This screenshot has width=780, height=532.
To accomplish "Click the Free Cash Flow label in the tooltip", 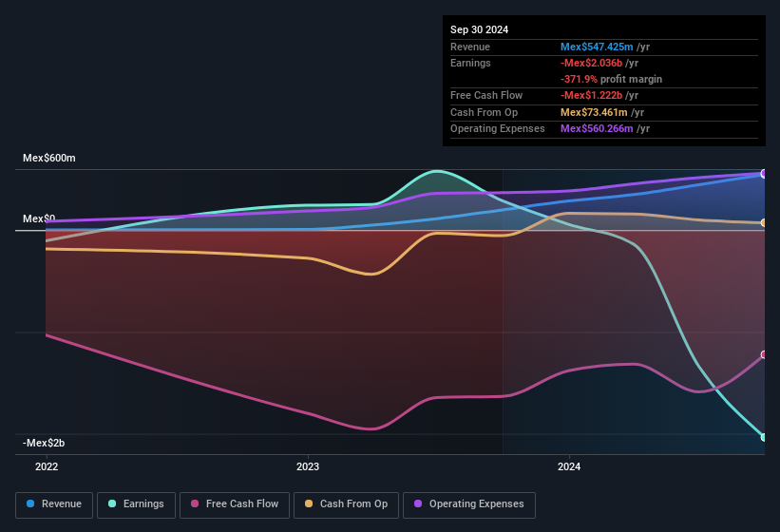I will click(486, 95).
